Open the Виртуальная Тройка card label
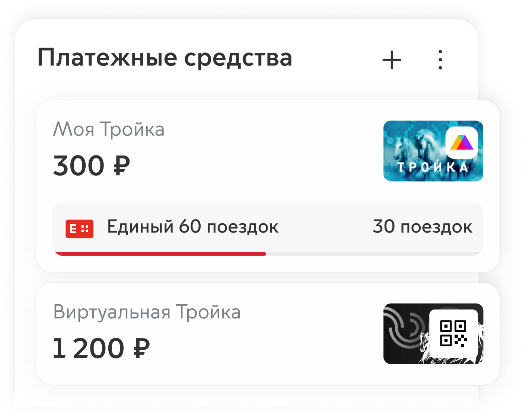This screenshot has width=532, height=420. click(147, 312)
